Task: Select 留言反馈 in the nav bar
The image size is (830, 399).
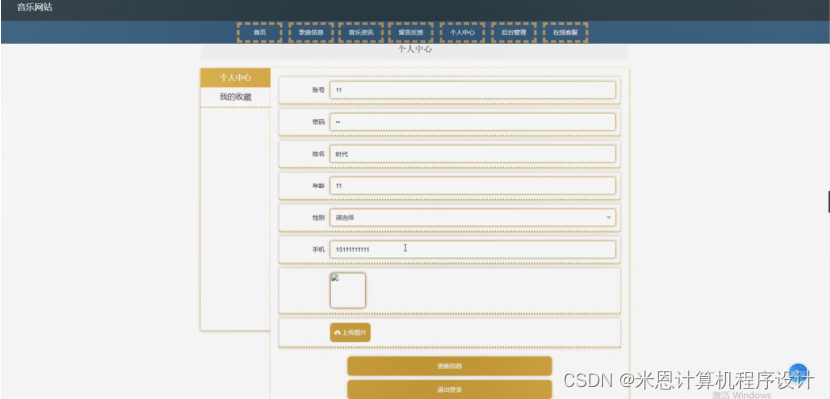Action: pos(410,32)
